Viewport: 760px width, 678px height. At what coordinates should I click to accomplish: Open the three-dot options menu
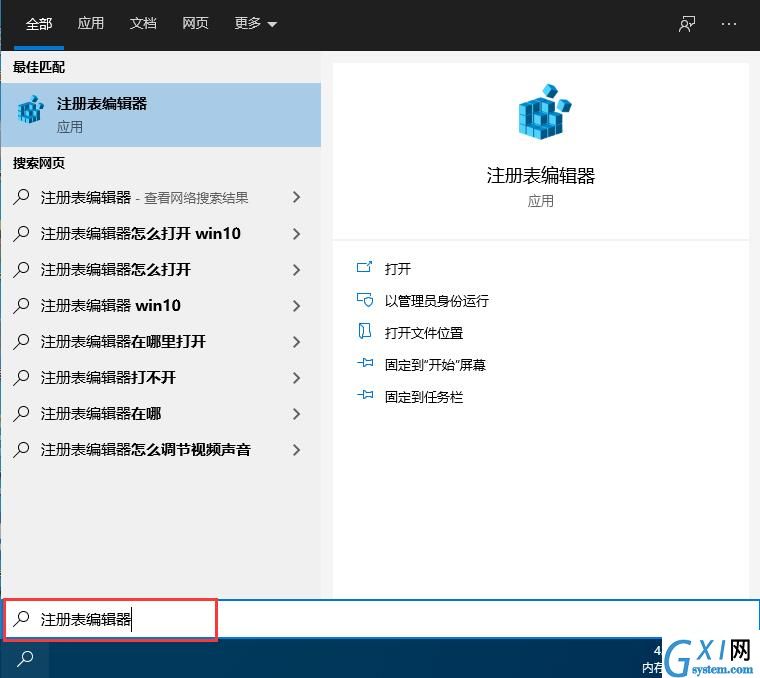click(x=728, y=24)
